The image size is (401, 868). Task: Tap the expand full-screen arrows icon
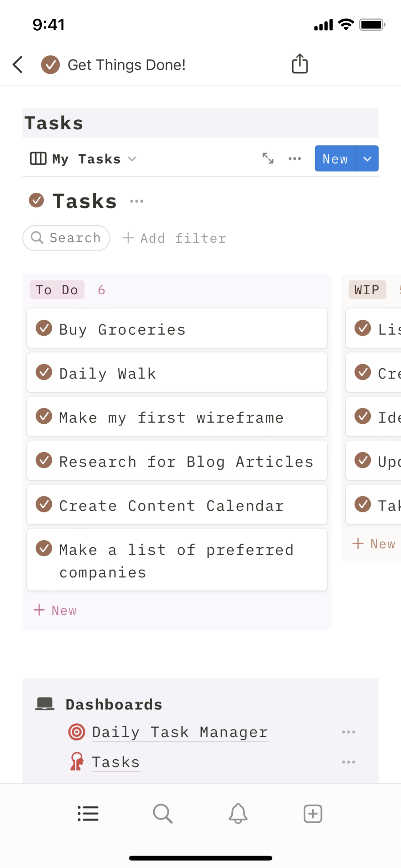click(x=268, y=158)
